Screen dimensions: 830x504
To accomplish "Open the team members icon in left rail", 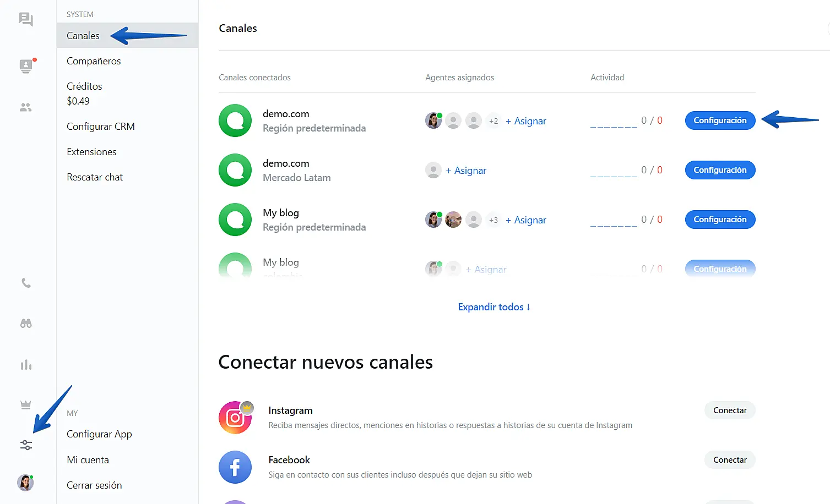I will (26, 107).
